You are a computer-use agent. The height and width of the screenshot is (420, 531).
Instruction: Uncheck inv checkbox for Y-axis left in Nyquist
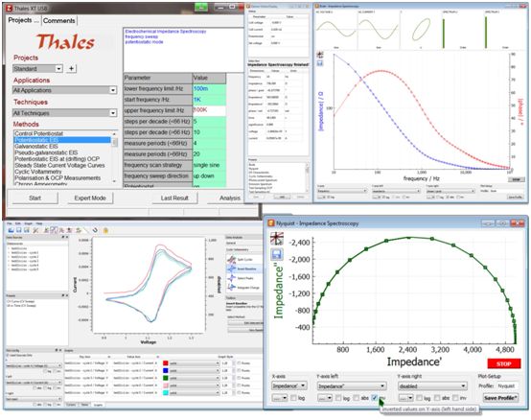click(375, 398)
